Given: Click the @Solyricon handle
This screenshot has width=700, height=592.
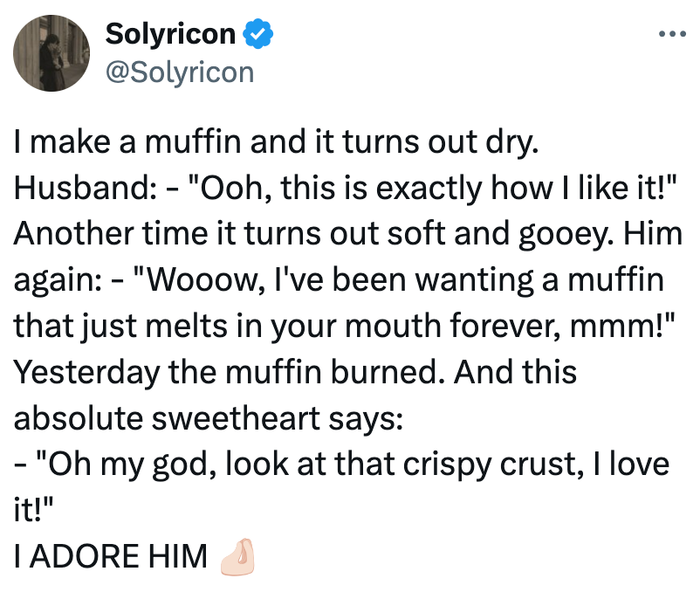Looking at the screenshot, I should (179, 71).
